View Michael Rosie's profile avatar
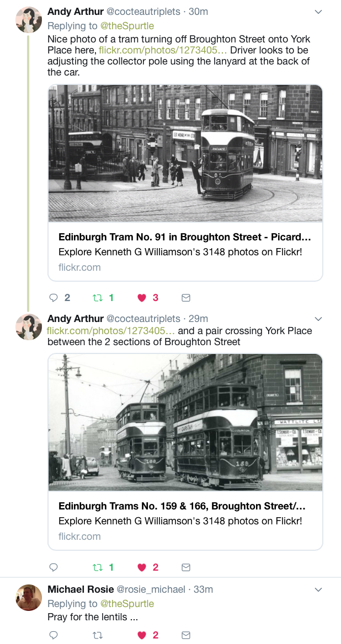The image size is (341, 644). 29,598
